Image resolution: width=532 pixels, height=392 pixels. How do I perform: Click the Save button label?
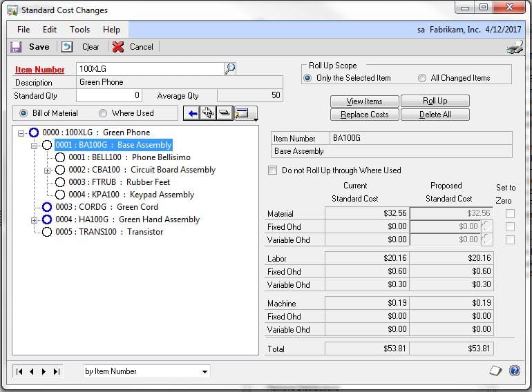tap(39, 47)
